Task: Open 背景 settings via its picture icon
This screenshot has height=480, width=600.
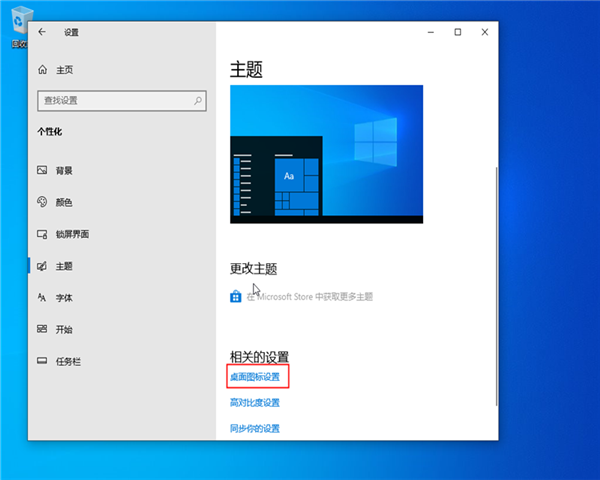Action: 42,171
